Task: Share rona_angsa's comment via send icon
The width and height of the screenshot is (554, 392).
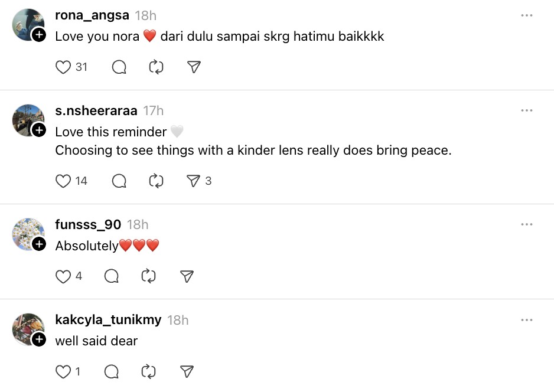Action: point(194,67)
